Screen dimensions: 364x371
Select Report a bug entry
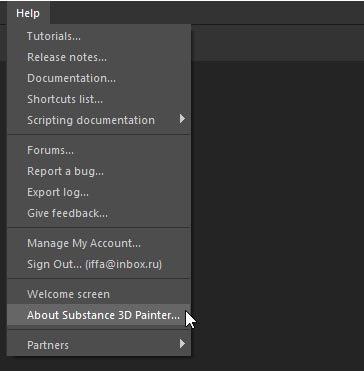click(x=99, y=171)
